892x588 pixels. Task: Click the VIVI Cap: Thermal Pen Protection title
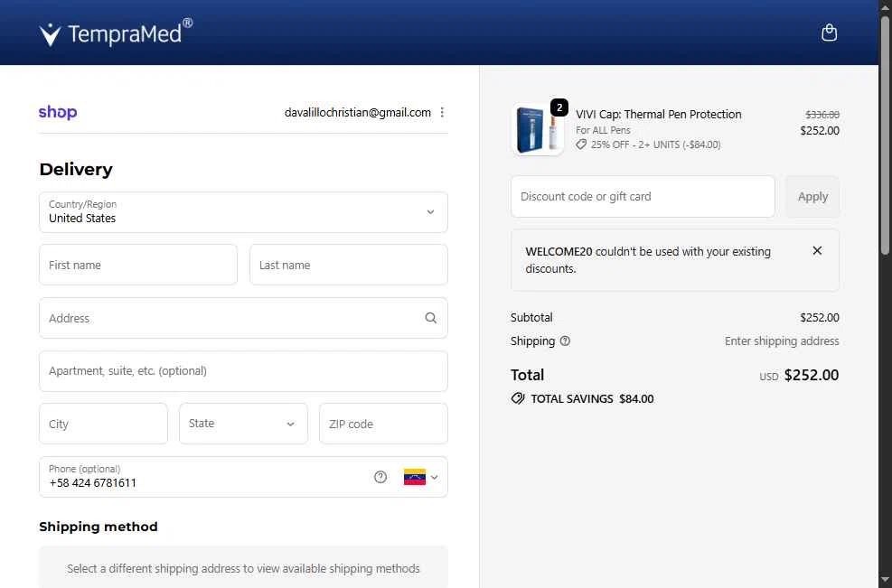pos(658,115)
